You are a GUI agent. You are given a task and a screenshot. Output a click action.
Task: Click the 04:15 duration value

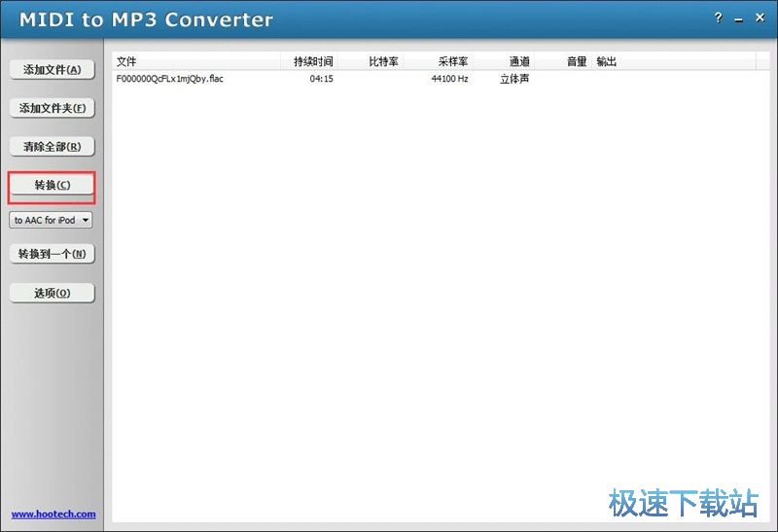322,79
